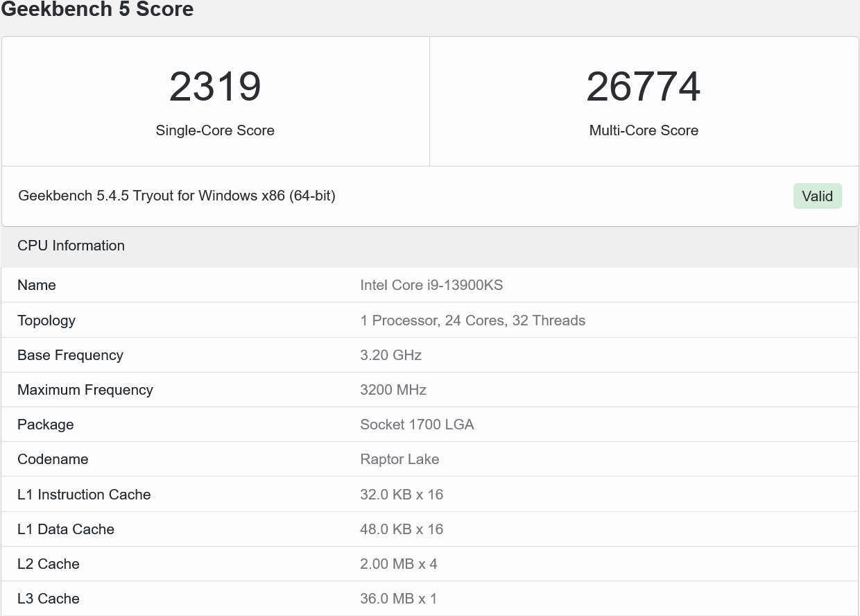860x616 pixels.
Task: Click the Socket 1700 LGA package value
Action: pyautogui.click(x=417, y=425)
